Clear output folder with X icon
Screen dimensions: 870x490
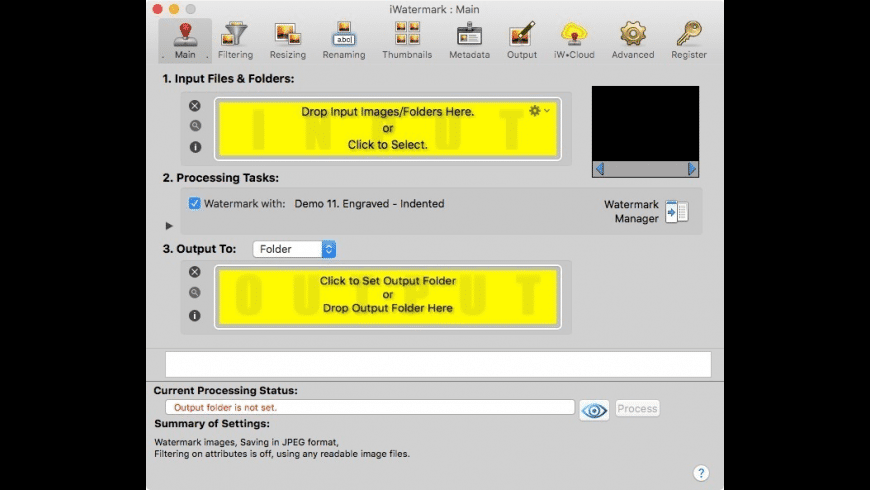pyautogui.click(x=194, y=272)
